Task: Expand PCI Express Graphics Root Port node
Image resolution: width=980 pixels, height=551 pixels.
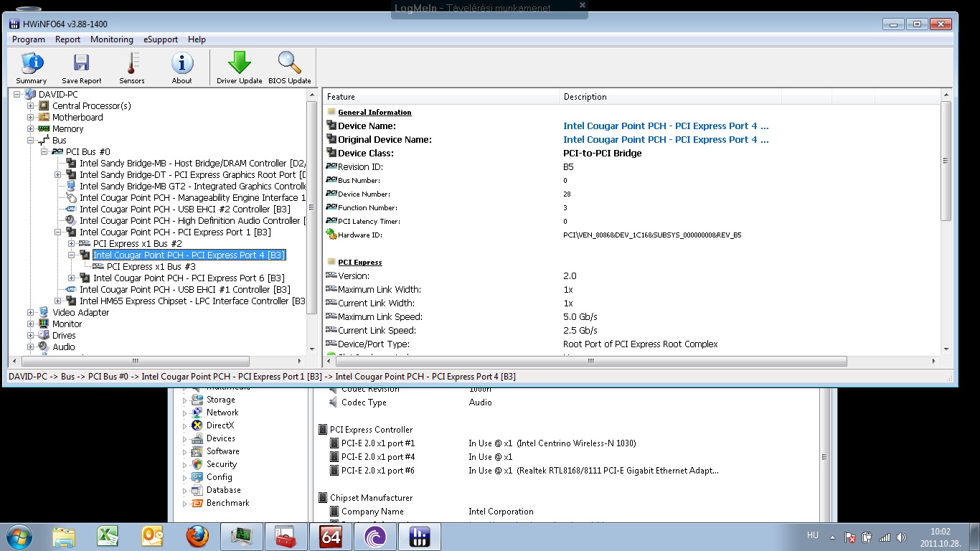Action: coord(58,175)
